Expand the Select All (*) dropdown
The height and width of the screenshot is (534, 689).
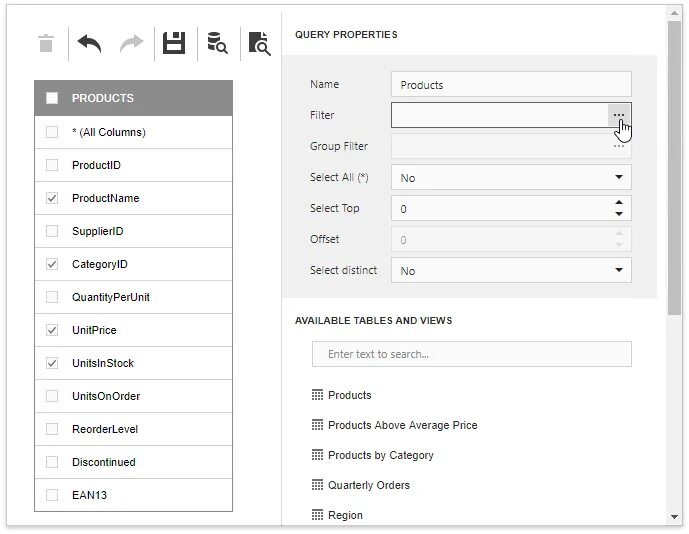click(x=619, y=178)
